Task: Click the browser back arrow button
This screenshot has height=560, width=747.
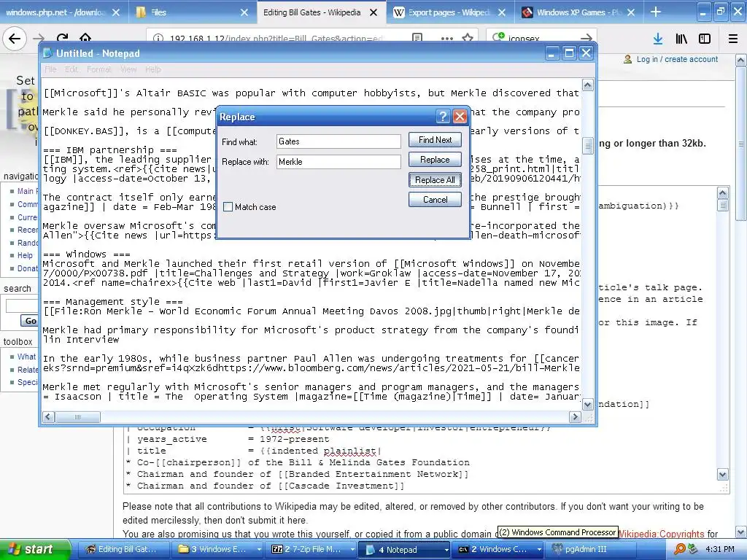Action: 15,38
